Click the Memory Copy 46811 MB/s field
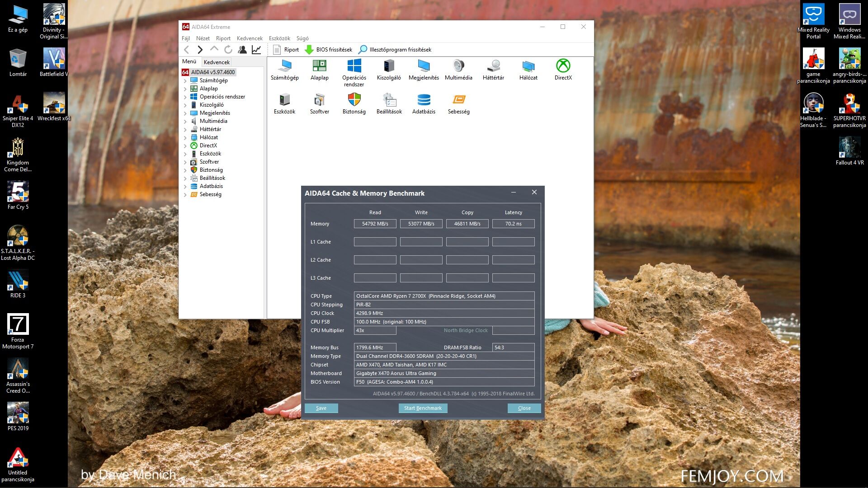 tap(467, 224)
